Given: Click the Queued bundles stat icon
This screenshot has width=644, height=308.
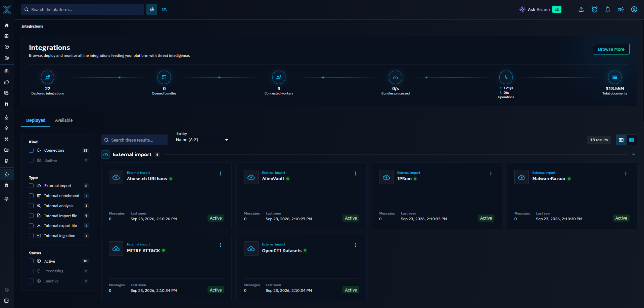Looking at the screenshot, I should click(164, 77).
